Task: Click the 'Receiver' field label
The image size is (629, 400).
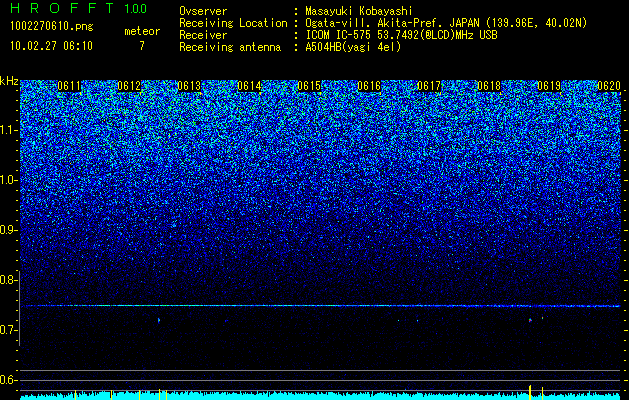Action: point(203,35)
